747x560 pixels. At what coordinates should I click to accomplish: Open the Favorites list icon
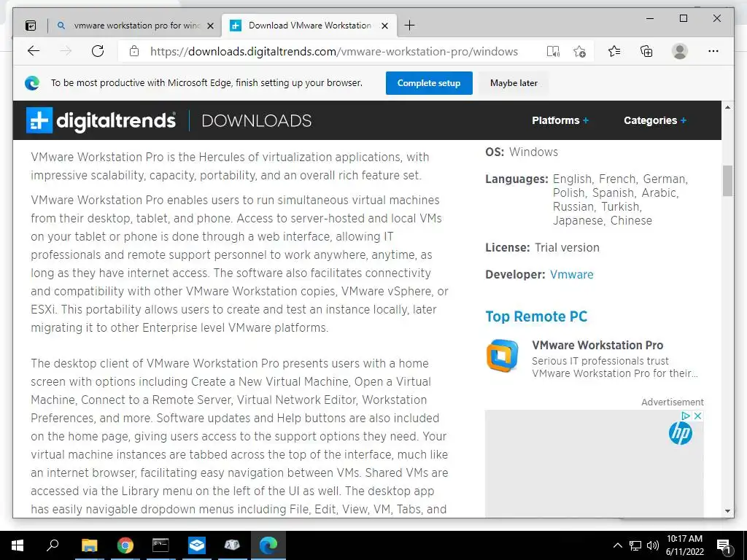pyautogui.click(x=614, y=51)
